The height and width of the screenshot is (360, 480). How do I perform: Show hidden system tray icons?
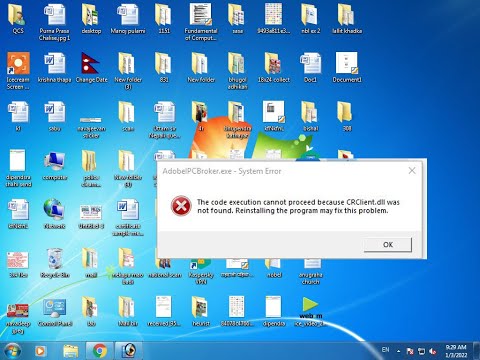pos(398,351)
